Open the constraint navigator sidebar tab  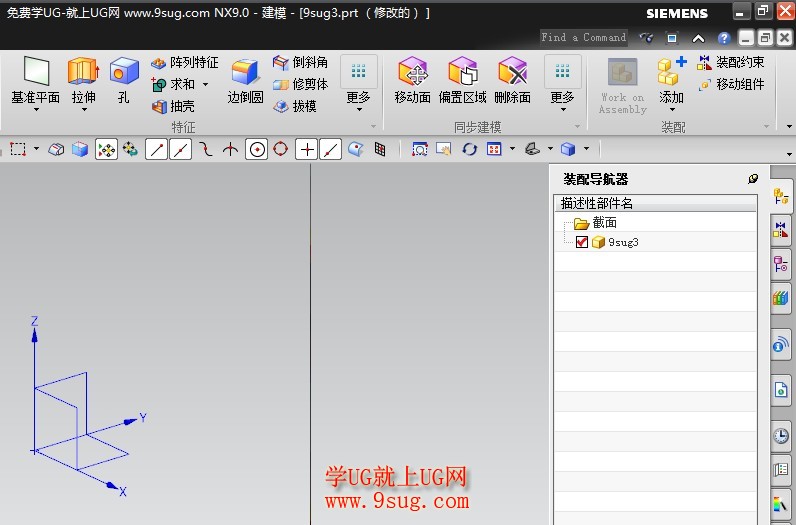(x=781, y=229)
